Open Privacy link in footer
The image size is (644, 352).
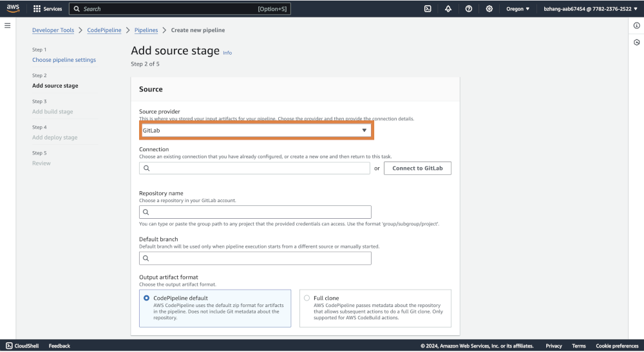click(x=554, y=346)
